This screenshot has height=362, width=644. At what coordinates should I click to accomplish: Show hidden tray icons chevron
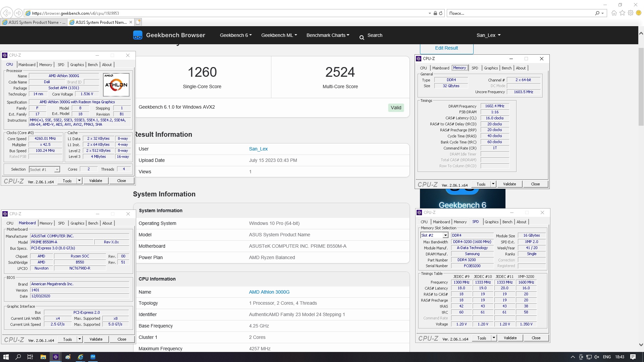573,357
